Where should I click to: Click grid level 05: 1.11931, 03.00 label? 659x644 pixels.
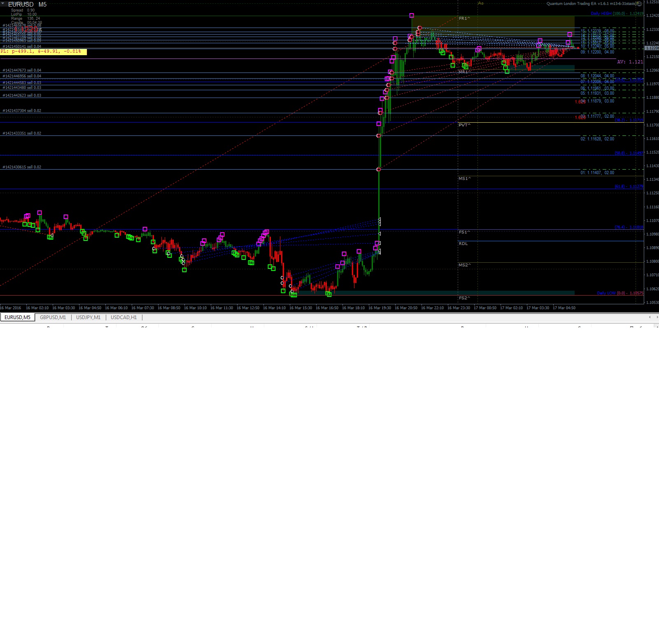click(597, 93)
